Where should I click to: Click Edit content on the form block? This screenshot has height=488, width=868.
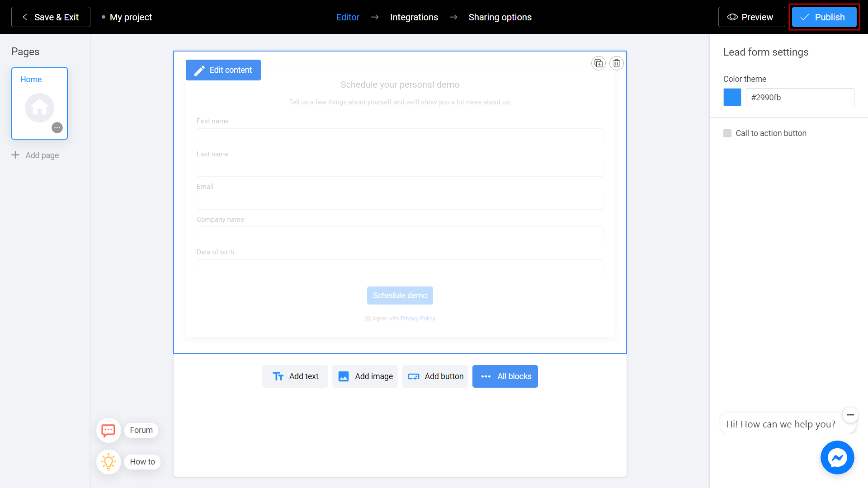223,70
